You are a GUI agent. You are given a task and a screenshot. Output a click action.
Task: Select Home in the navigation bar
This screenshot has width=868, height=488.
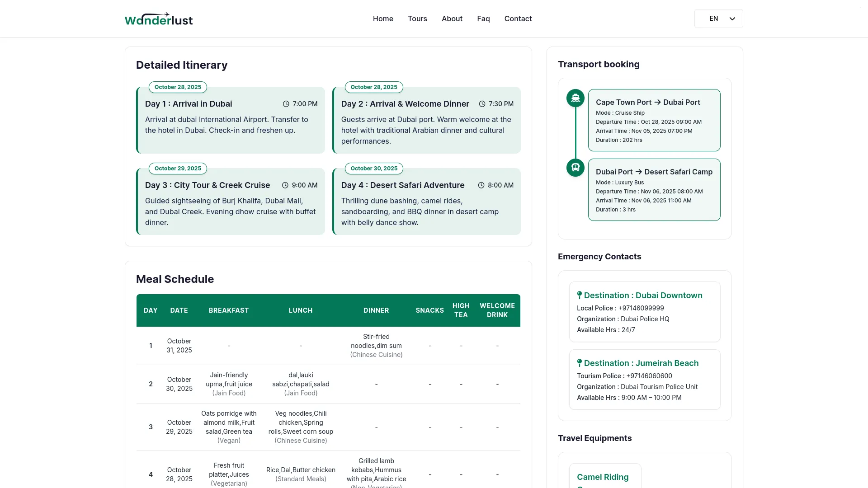coord(383,19)
